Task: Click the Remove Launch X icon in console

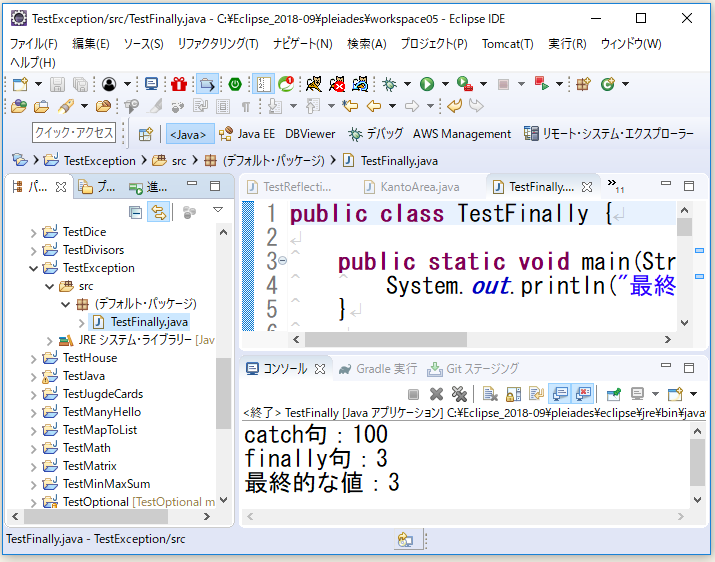Action: tap(436, 394)
